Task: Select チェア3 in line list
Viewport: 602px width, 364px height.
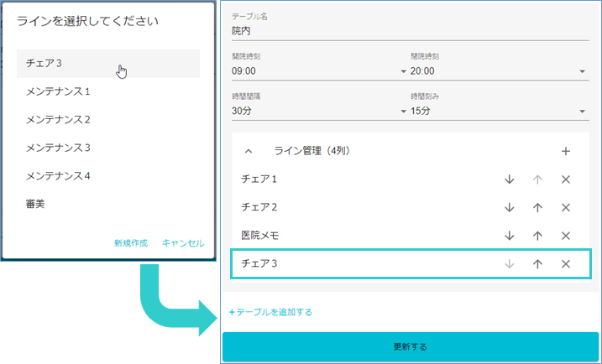Action: coord(107,64)
